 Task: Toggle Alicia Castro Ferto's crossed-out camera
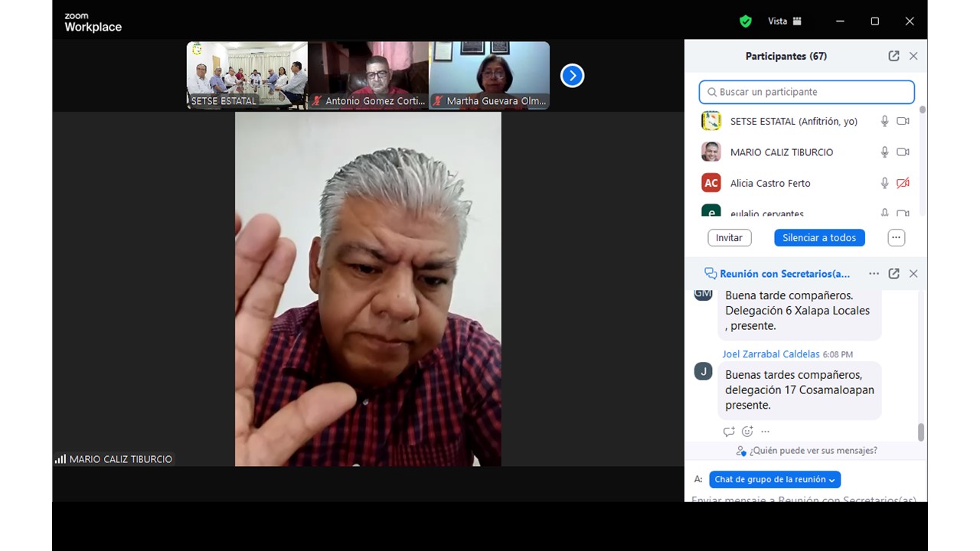point(903,183)
